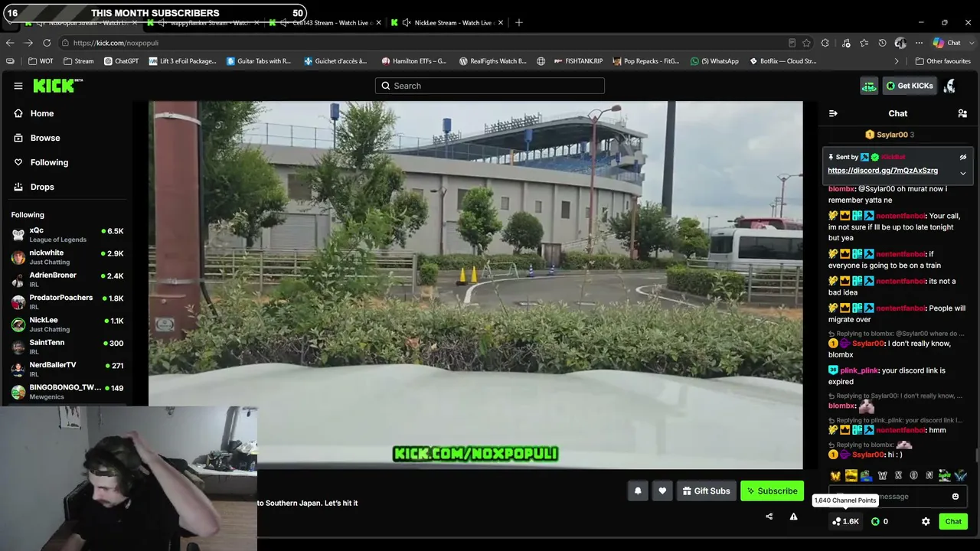Click username plink_plink in chat

[860, 370]
